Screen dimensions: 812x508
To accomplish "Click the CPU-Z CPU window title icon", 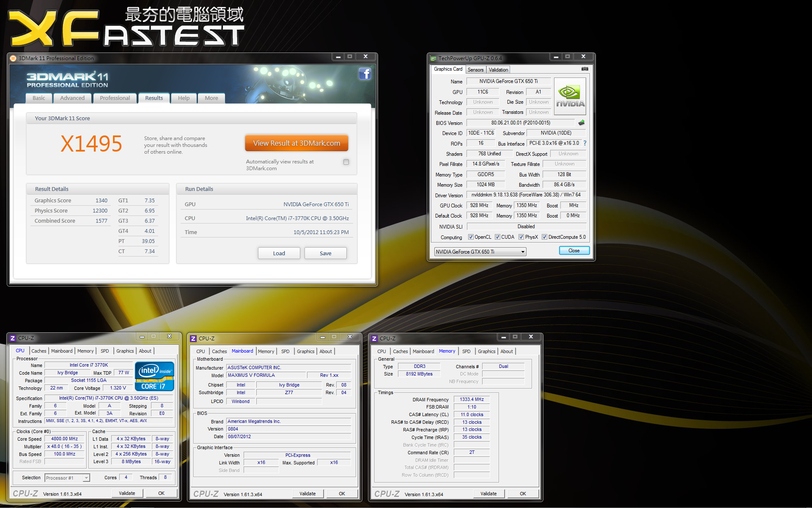I will [13, 338].
